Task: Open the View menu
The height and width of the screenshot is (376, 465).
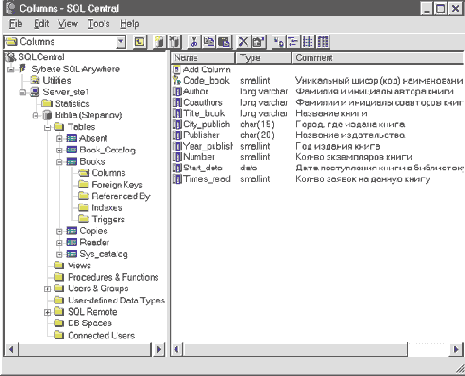Action: click(x=68, y=24)
